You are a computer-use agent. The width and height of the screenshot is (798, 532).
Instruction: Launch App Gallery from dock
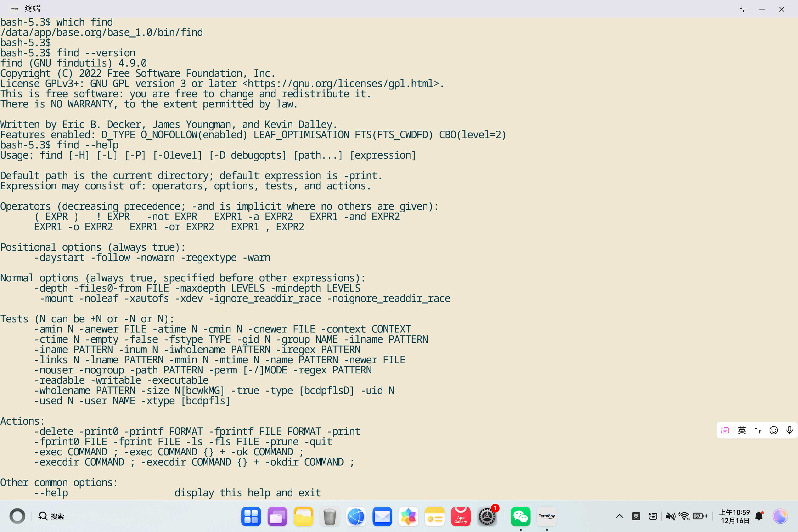460,516
